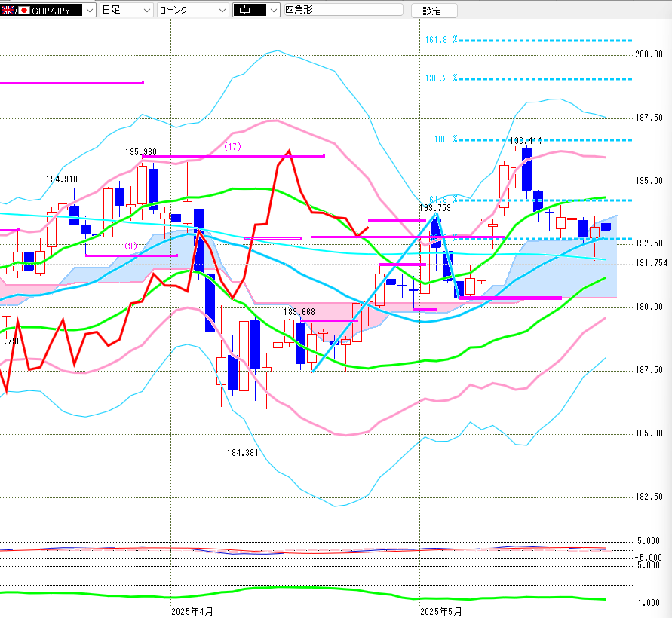Click the (9) magenta marker label
This screenshot has height=618, width=672.
coord(130,246)
